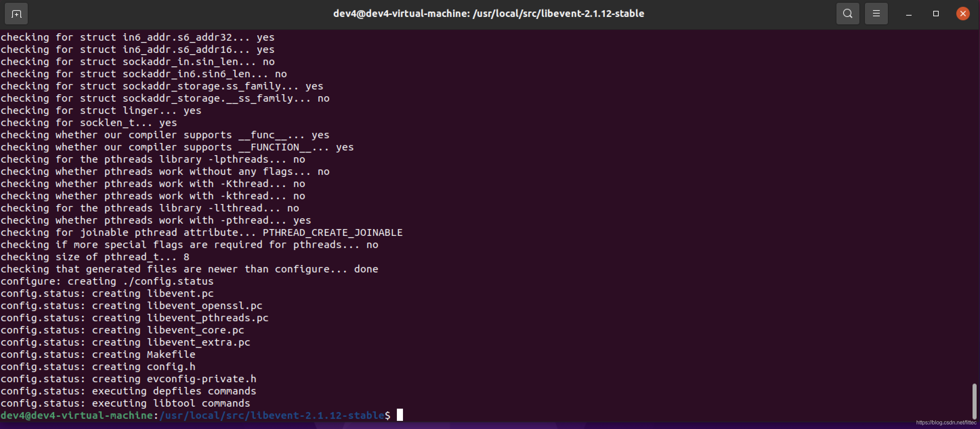Click the terminal scrollbar thumb
980x429 pixels.
click(x=974, y=401)
